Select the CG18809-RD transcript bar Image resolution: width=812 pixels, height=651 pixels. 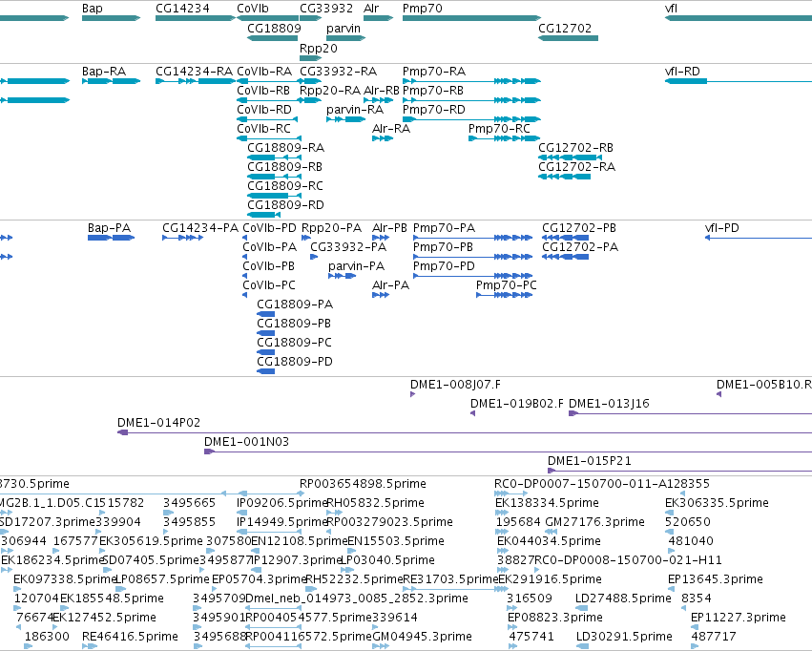coord(263,215)
